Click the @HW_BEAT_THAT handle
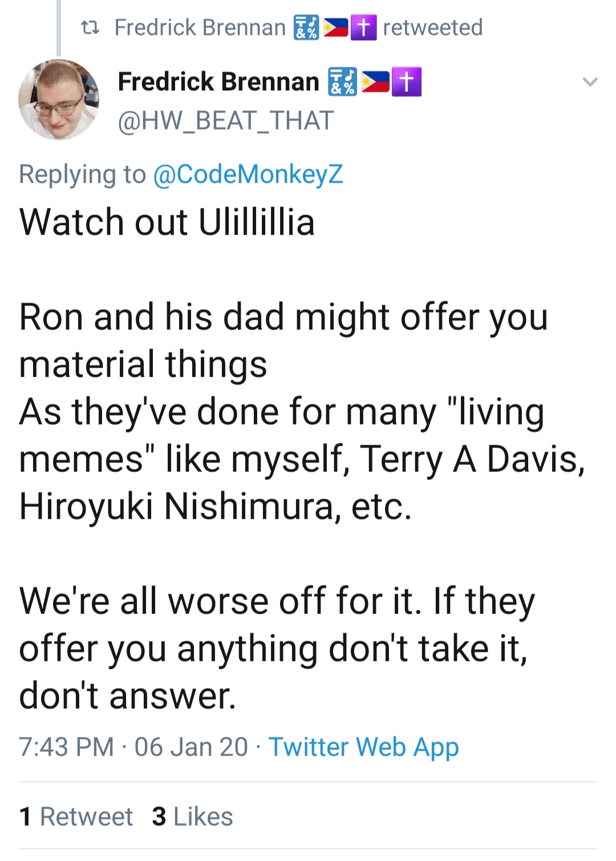This screenshot has height=861, width=616. tap(225, 121)
